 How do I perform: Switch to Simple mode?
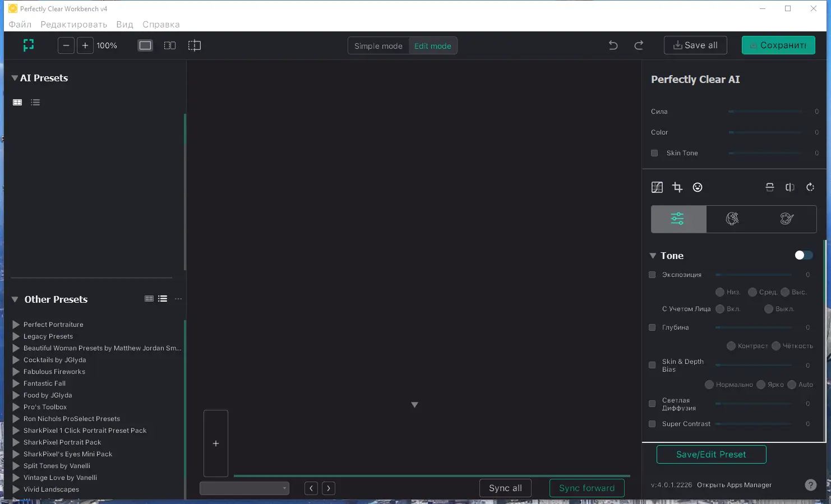click(x=378, y=46)
